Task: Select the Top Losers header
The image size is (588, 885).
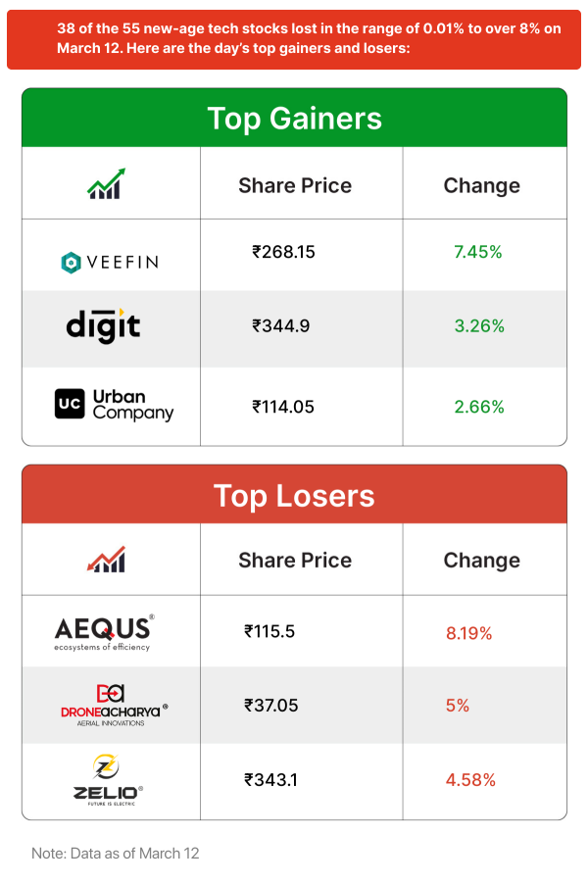Action: pos(294,495)
